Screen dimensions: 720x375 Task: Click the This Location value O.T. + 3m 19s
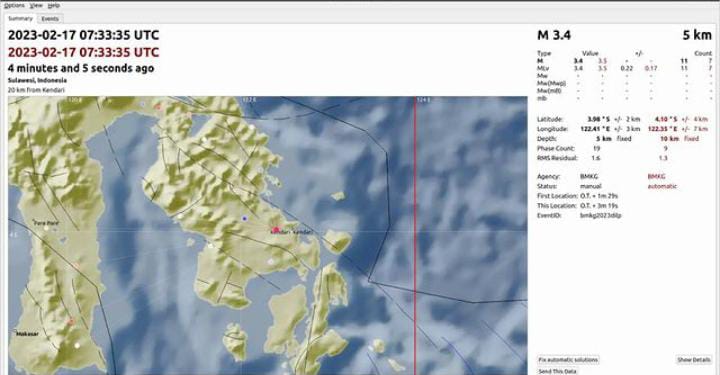(599, 206)
